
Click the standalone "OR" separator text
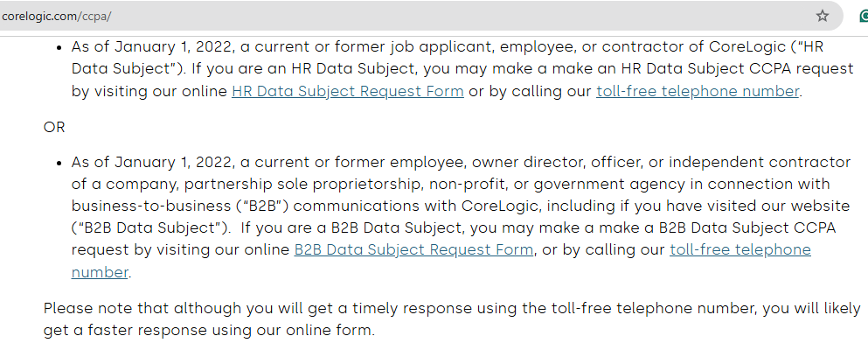(x=54, y=128)
